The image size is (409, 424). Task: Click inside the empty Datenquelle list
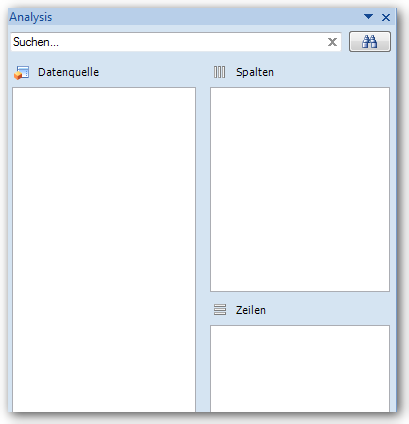104,249
